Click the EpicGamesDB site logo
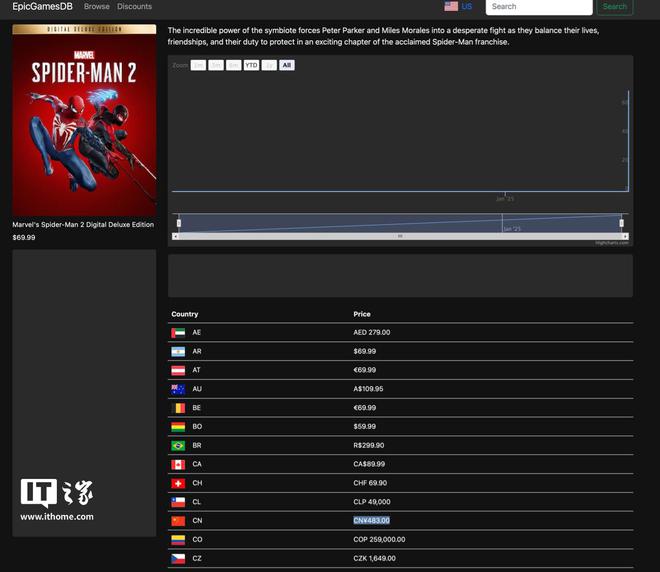Viewport: 660px width, 572px height. pos(42,7)
